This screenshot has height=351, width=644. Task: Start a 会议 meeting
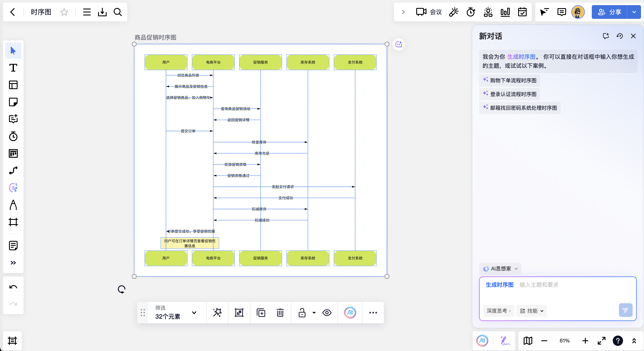(x=429, y=12)
